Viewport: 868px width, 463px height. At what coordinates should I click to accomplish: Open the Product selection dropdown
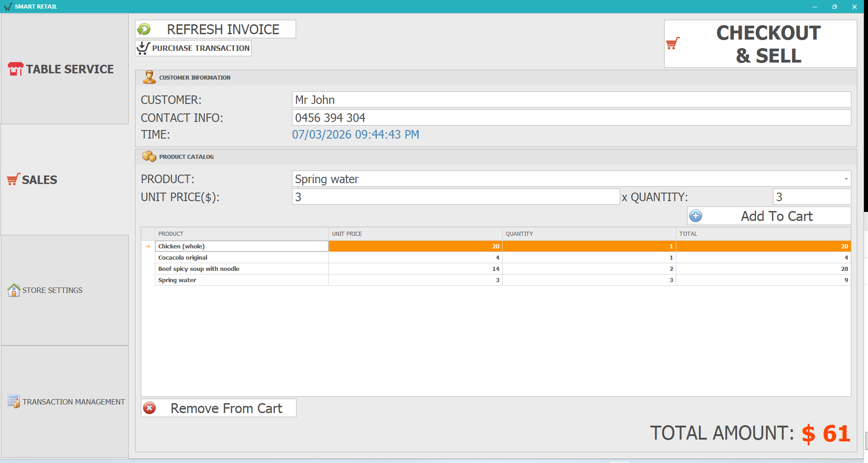click(x=846, y=179)
